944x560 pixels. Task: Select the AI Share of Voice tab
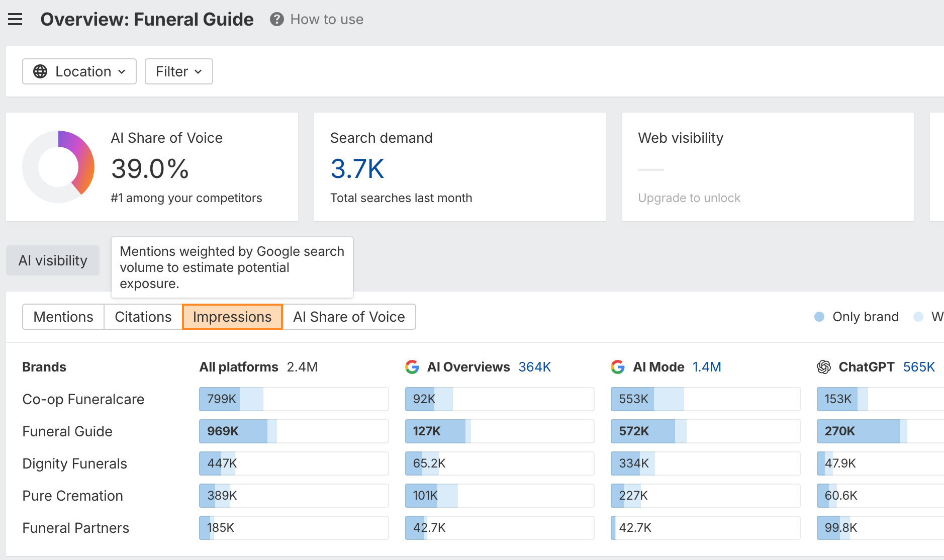coord(349,317)
